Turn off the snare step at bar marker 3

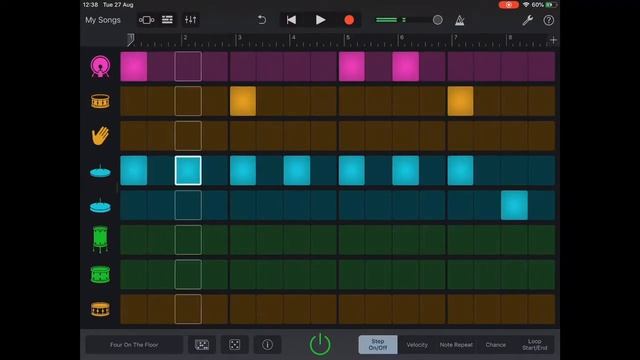(243, 101)
